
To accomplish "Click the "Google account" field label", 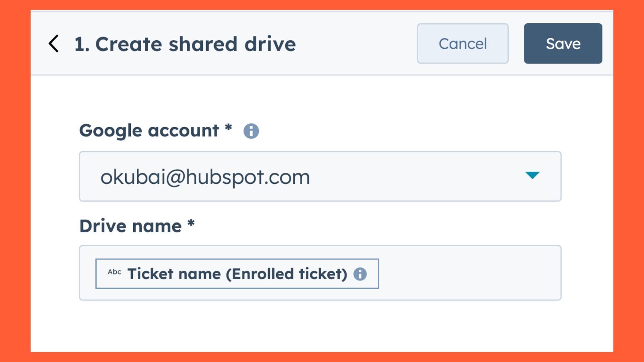I will [149, 131].
